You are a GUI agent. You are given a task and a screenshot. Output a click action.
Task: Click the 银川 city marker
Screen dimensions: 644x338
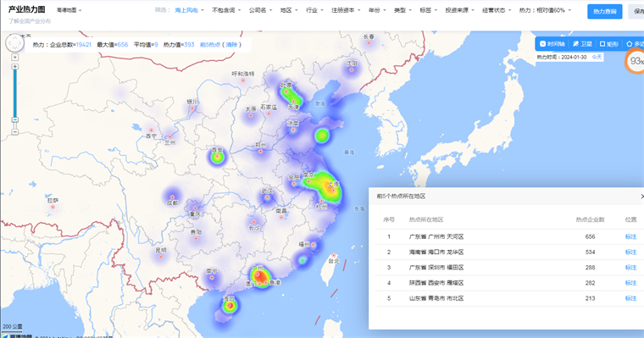[192, 108]
